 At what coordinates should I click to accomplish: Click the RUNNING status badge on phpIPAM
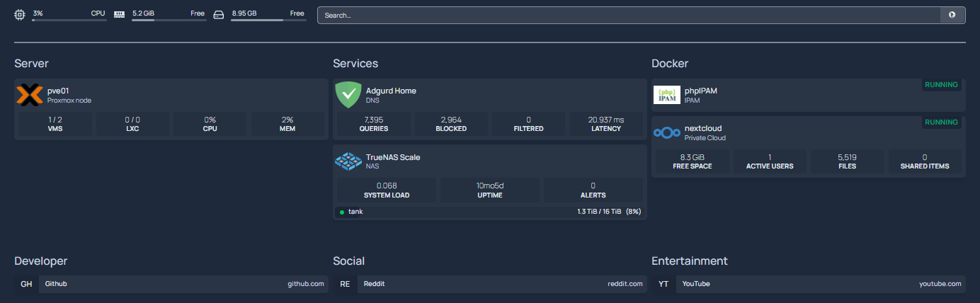coord(941,85)
